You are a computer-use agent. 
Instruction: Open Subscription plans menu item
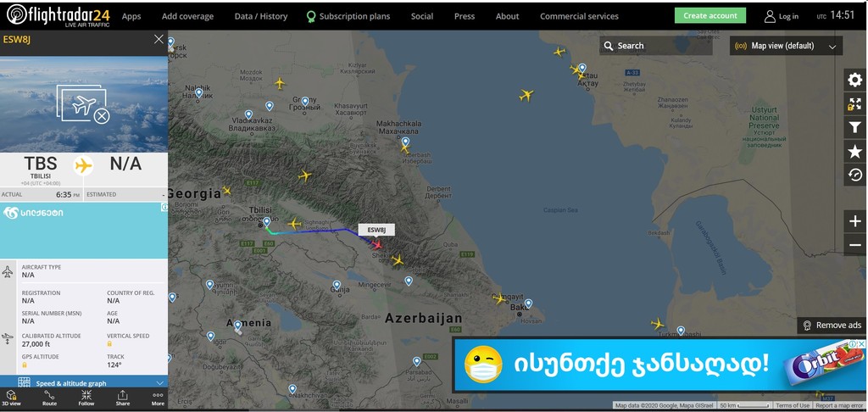coord(348,16)
